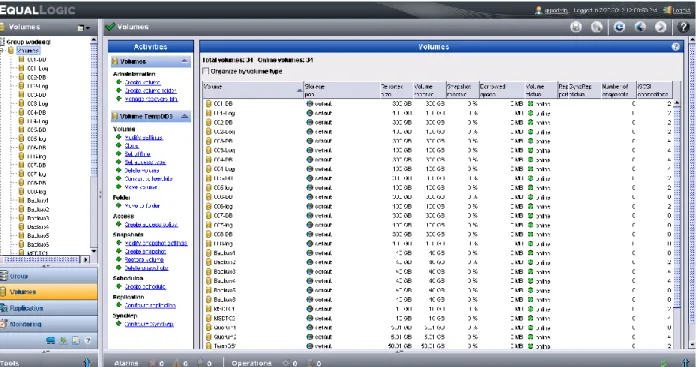Click the Group wodeeql icon in tree
Viewport: 697px width, 367px height.
(2, 42)
